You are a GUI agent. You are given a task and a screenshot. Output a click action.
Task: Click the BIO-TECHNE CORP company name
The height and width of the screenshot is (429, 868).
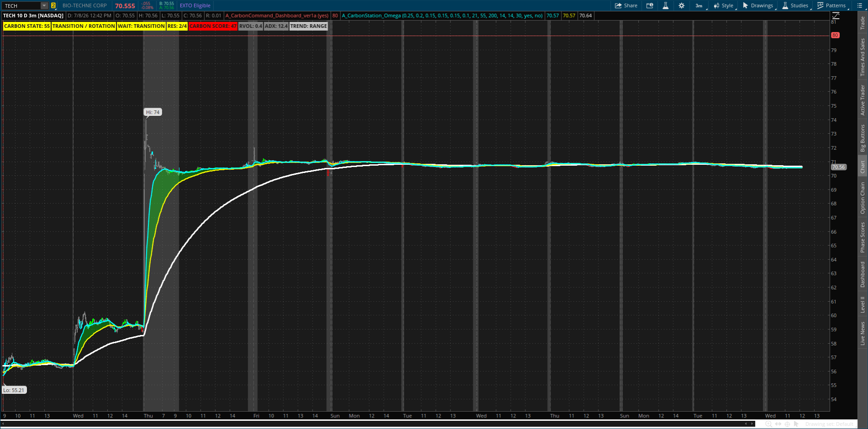coord(85,5)
